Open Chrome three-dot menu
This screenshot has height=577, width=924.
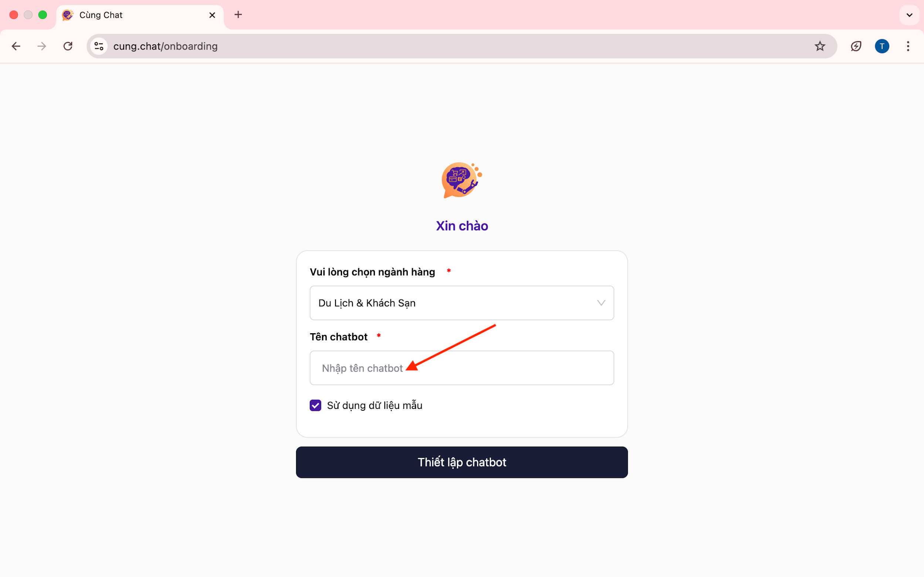pos(908,46)
